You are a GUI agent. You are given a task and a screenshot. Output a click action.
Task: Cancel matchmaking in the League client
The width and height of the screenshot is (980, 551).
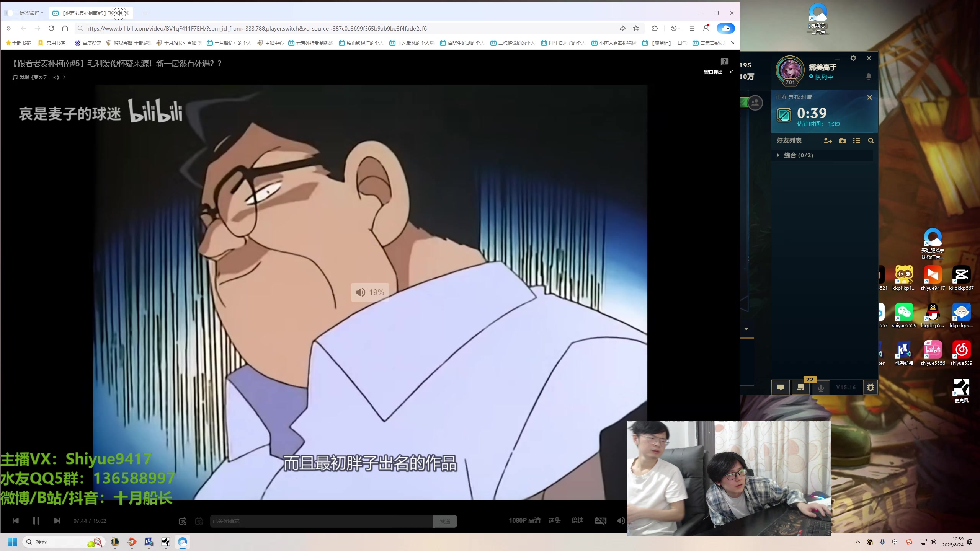tap(869, 98)
